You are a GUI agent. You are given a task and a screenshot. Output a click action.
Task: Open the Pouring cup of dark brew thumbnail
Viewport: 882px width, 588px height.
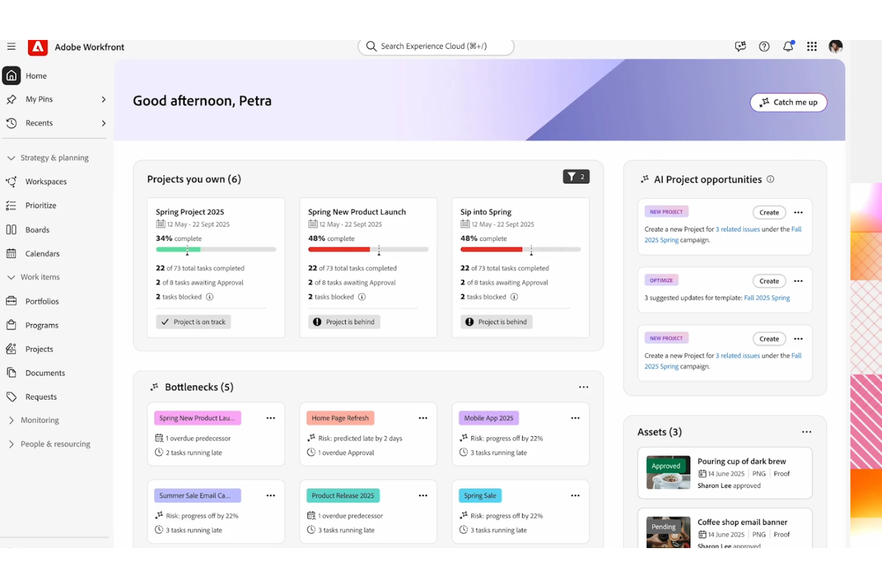tap(669, 472)
